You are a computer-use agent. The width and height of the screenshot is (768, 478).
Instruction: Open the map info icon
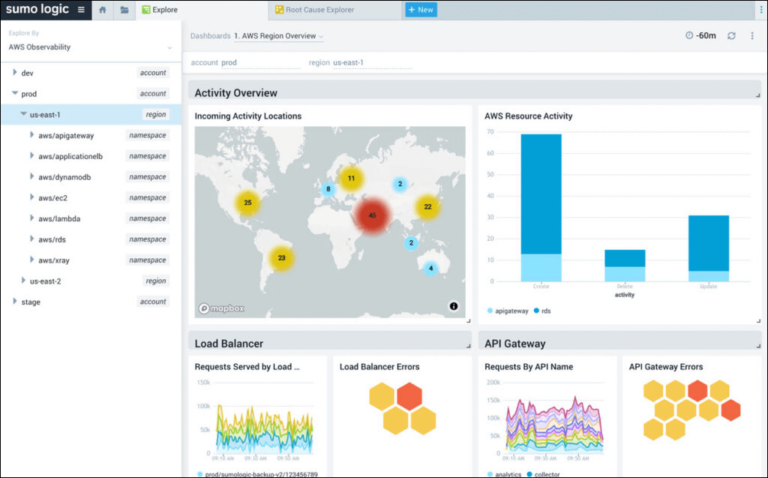pos(454,306)
